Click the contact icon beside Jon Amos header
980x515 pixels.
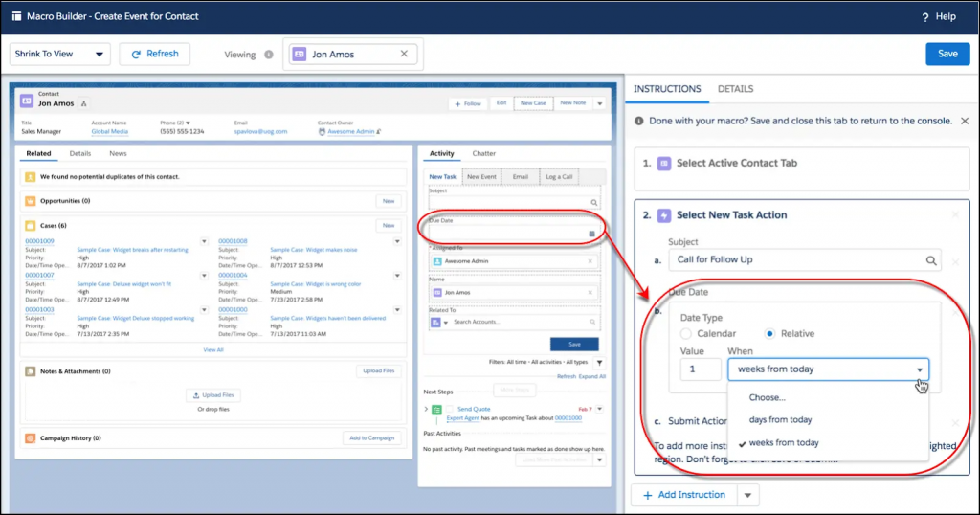pos(26,100)
